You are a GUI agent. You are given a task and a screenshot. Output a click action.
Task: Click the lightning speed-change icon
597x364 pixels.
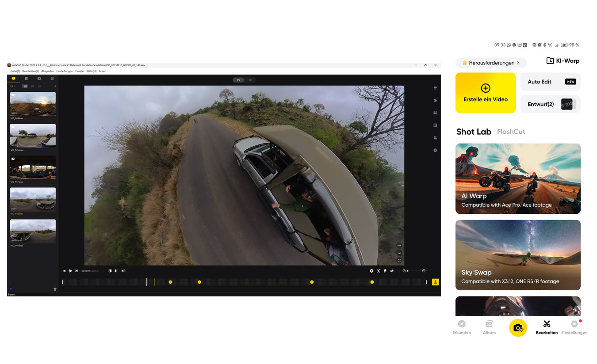(385, 271)
